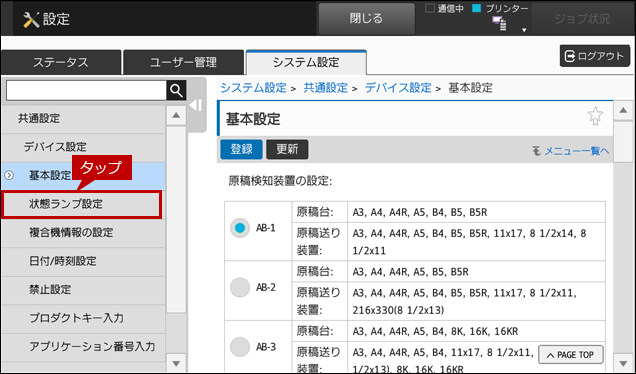Collapse the sidebar with the arrow icon
Image resolution: width=636 pixels, height=374 pixels.
click(196, 105)
